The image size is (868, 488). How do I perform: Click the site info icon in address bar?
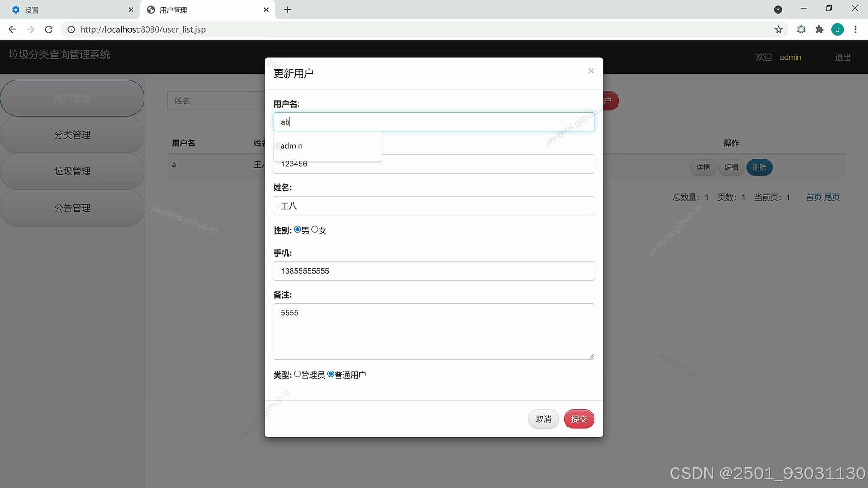tap(71, 29)
